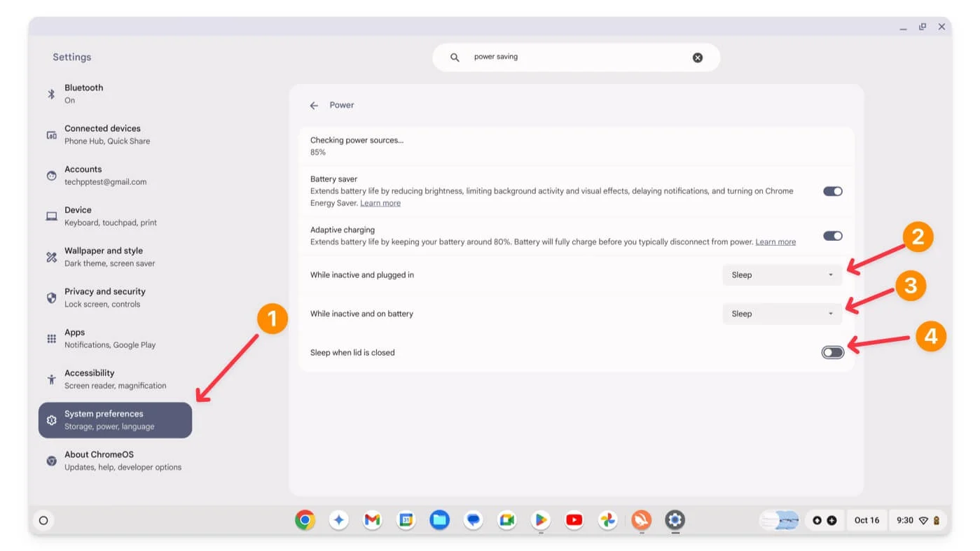Click Learn more link for Adaptive charging

click(775, 242)
